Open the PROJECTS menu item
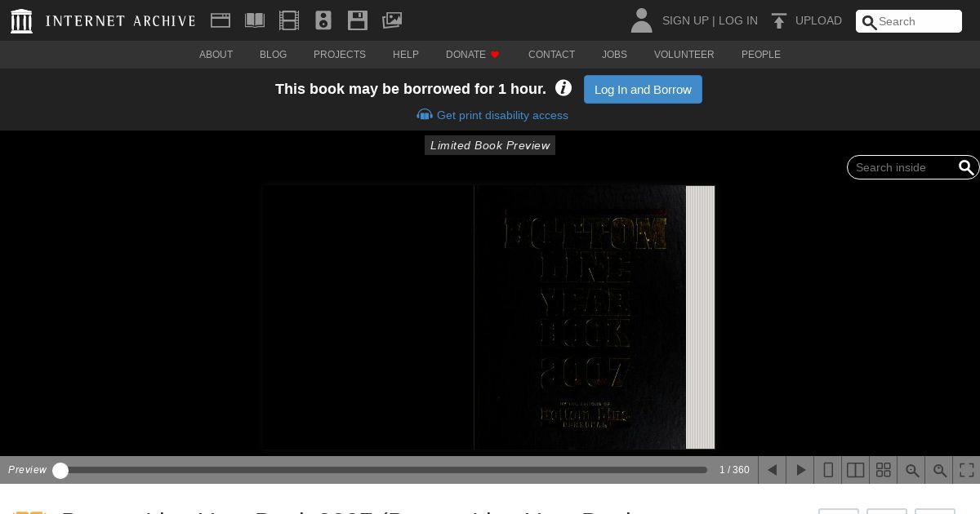This screenshot has width=980, height=514. click(340, 55)
